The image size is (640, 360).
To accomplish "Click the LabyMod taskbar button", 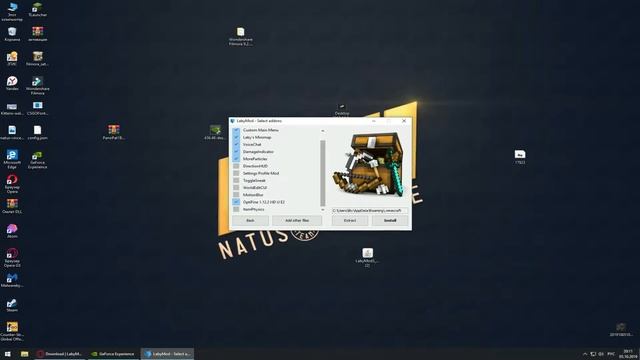I will coord(167,354).
